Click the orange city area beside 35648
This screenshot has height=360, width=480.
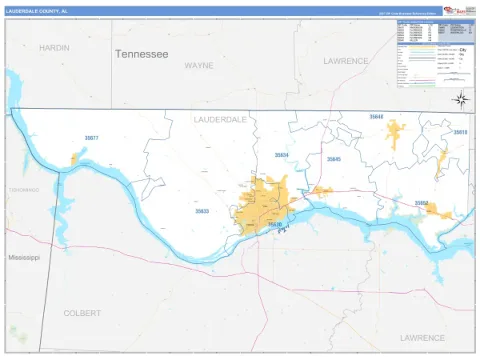pos(395,133)
